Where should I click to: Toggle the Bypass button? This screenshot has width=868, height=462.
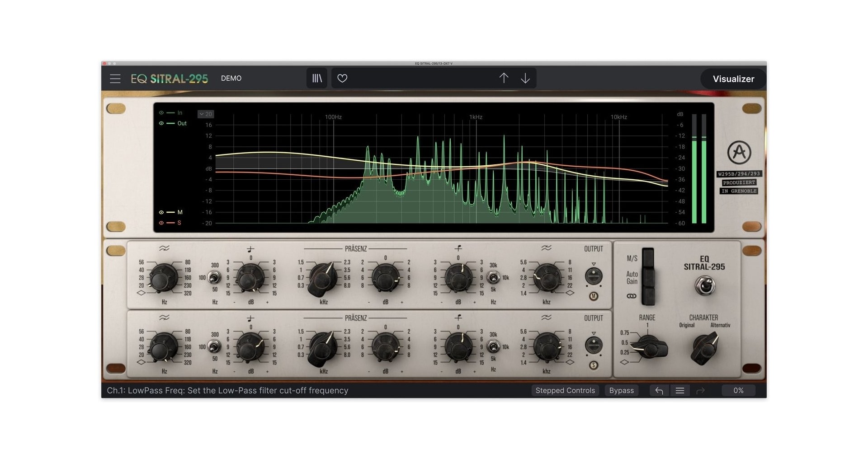[622, 391]
